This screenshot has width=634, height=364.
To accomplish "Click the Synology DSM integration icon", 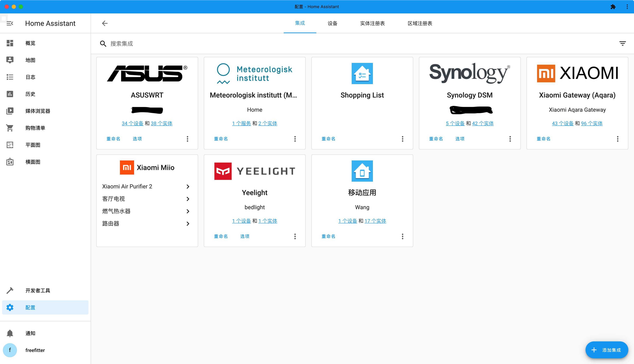I will coord(469,73).
